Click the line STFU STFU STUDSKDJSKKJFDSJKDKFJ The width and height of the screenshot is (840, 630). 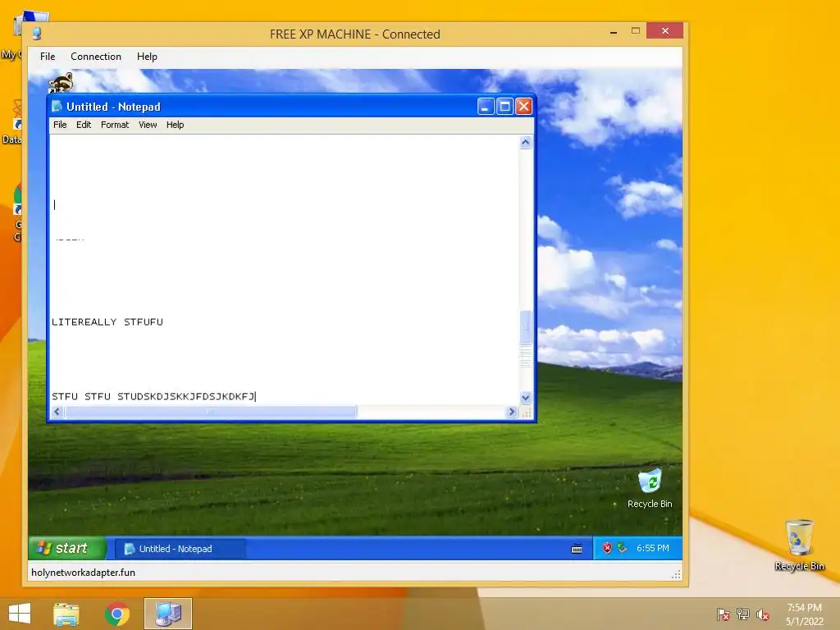click(153, 396)
